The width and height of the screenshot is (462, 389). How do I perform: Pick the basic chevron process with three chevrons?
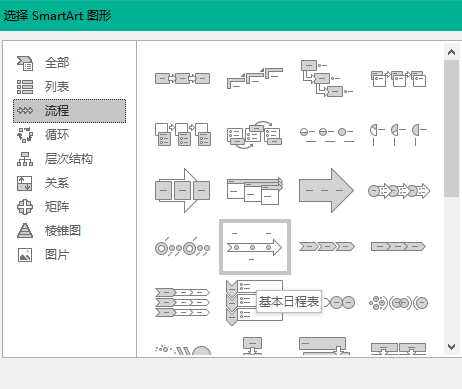click(327, 247)
